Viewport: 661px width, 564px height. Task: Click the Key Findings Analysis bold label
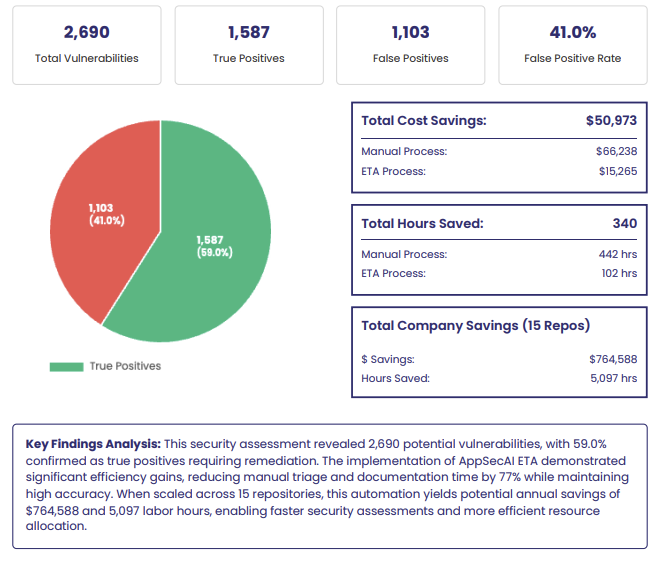coord(92,443)
